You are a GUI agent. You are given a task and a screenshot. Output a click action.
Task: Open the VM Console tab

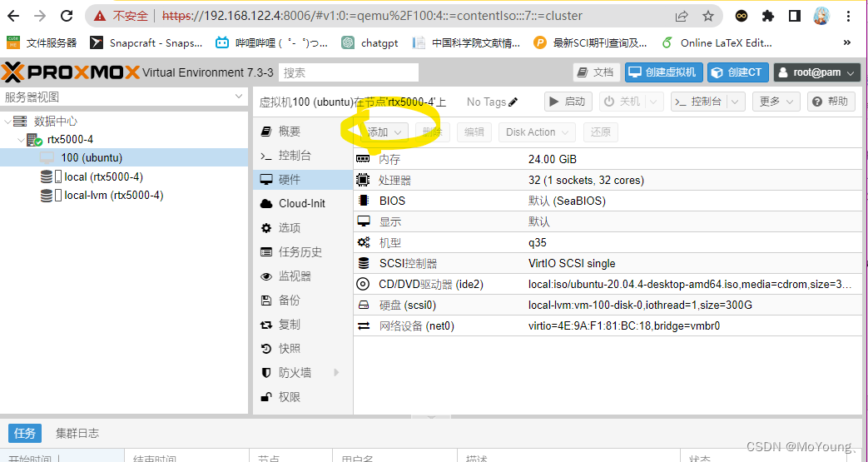point(303,156)
